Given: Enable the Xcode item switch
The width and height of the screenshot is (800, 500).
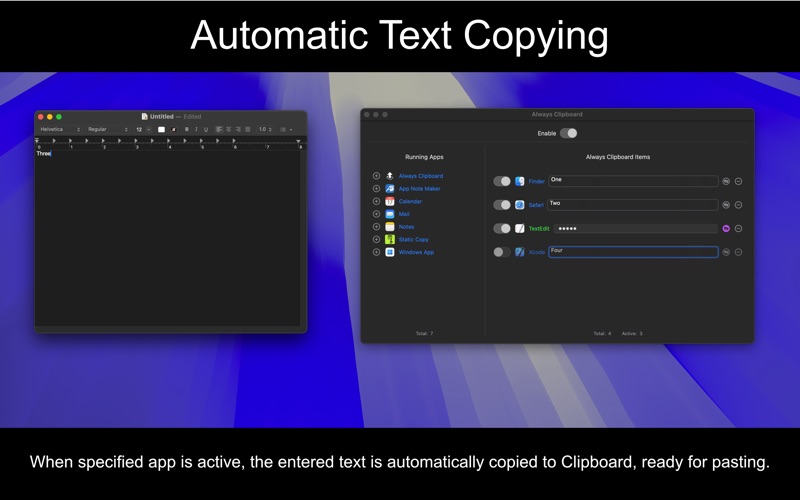Looking at the screenshot, I should coord(502,252).
